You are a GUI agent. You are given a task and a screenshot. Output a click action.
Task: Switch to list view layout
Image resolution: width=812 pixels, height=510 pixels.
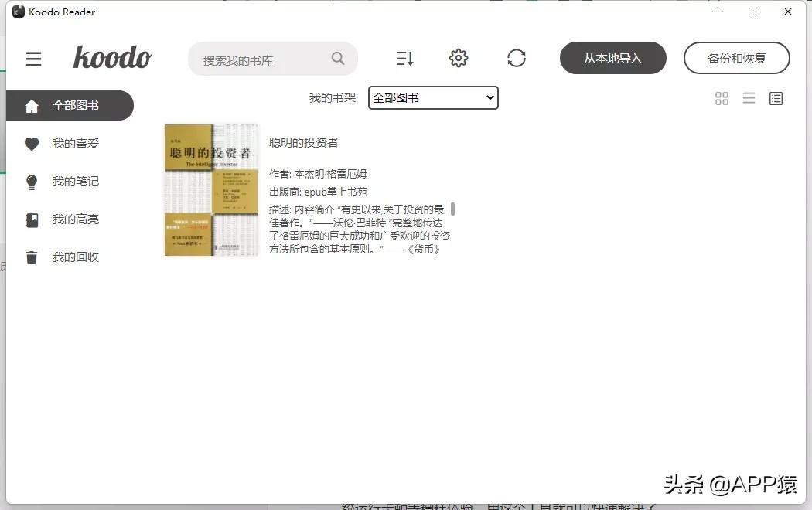[x=749, y=98]
